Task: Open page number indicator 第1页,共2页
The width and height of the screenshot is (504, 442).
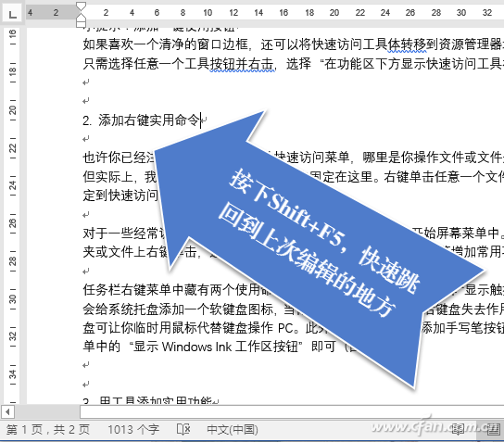Action: (x=48, y=429)
